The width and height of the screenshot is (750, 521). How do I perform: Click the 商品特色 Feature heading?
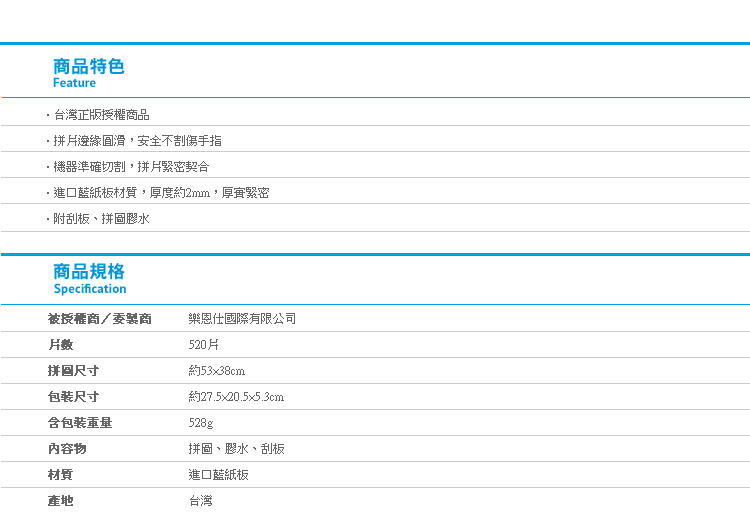tap(88, 73)
